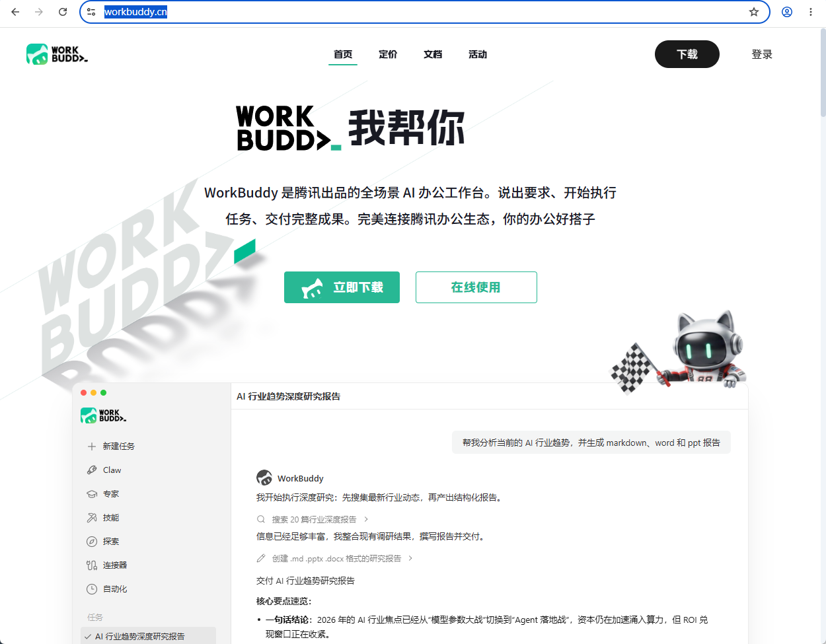
Task: Open the 活动 navigation tab
Action: [x=478, y=54]
